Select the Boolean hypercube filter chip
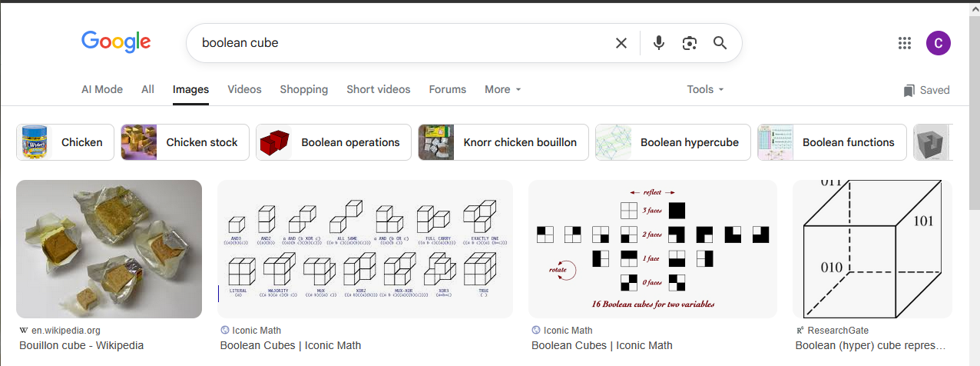Viewport: 980px width, 366px height. pos(673,142)
